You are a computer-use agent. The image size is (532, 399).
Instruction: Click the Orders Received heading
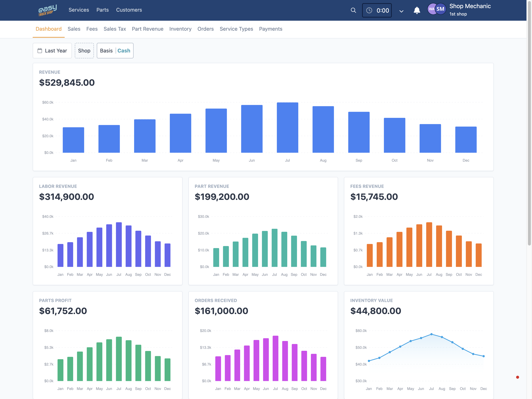216,300
